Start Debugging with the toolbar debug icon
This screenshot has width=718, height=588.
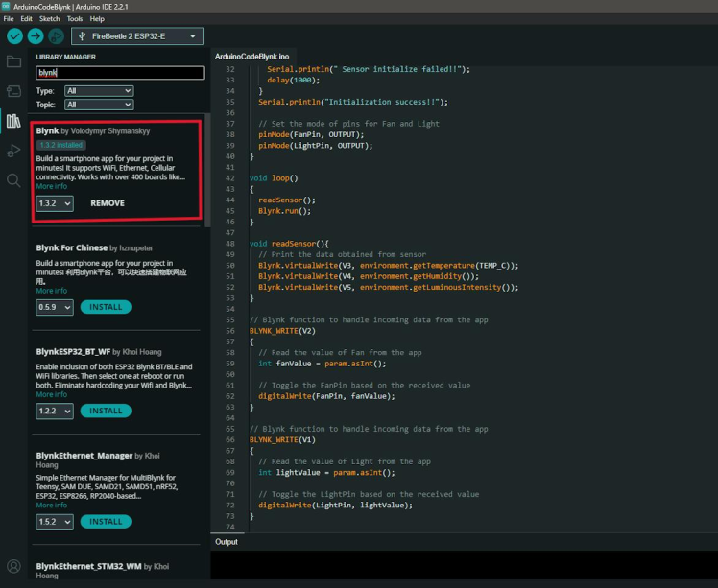(57, 36)
